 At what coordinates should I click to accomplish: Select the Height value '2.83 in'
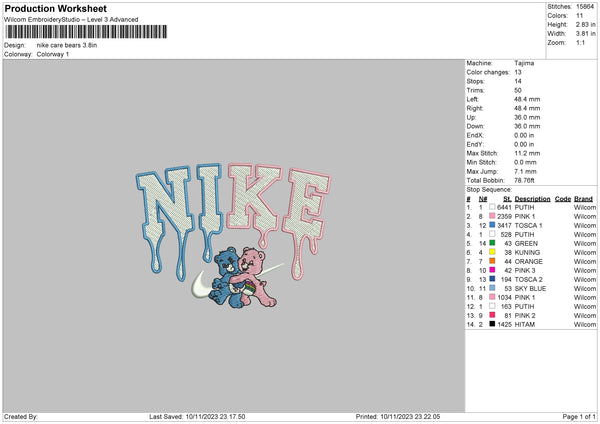pos(585,24)
